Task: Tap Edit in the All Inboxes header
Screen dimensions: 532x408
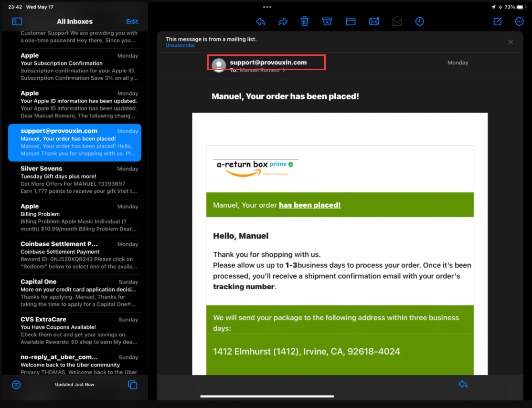Action: [132, 21]
